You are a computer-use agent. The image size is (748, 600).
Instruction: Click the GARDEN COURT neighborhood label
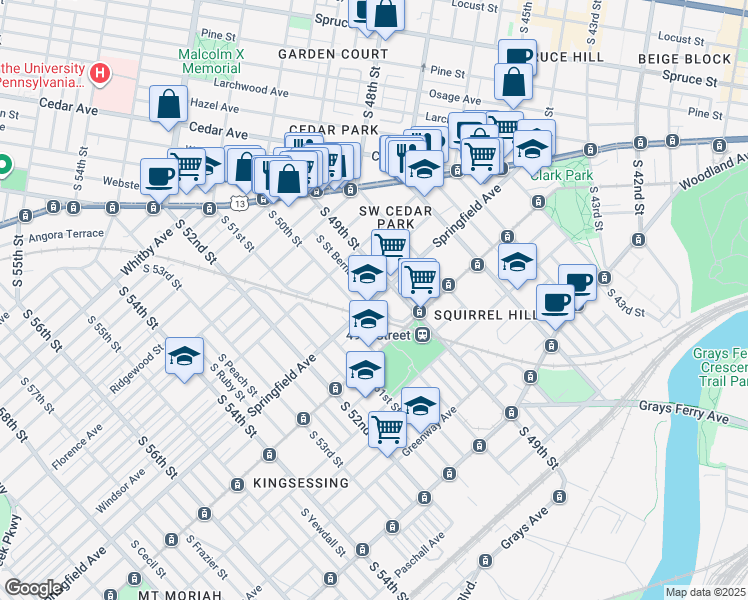pyautogui.click(x=333, y=54)
